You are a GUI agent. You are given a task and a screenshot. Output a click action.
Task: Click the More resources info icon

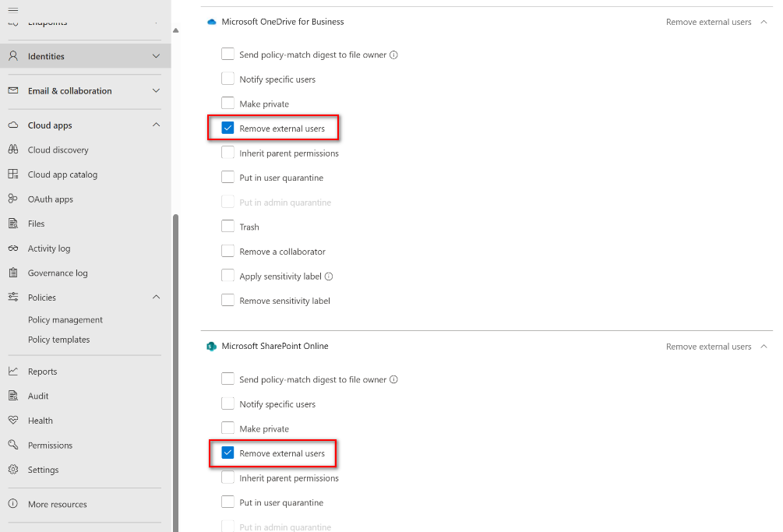pyautogui.click(x=13, y=503)
